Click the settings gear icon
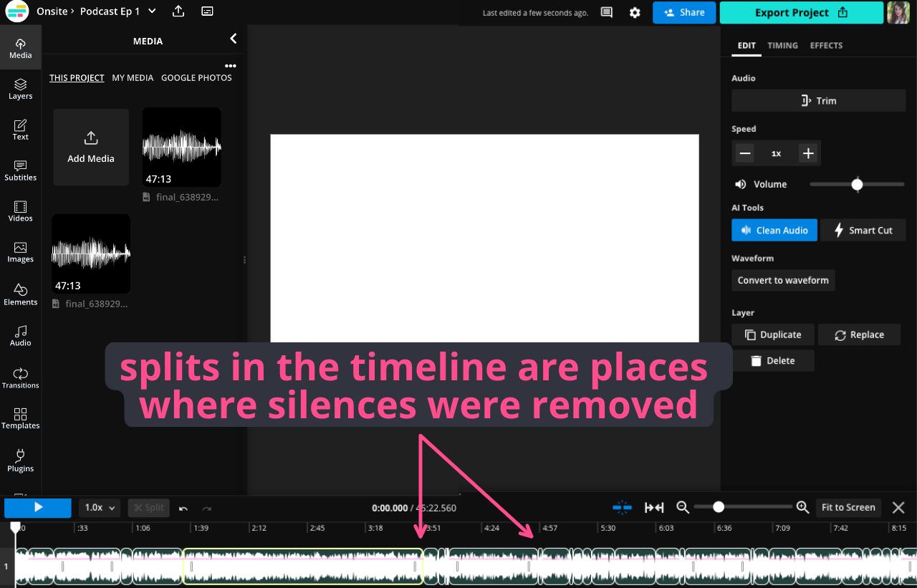 635,13
